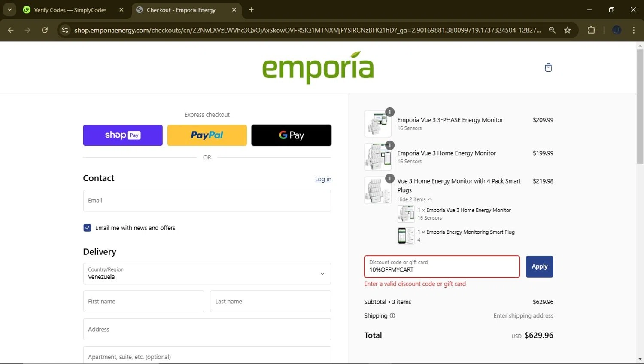Pay with the Shop Pay button
This screenshot has height=364, width=644.
pos(123,135)
